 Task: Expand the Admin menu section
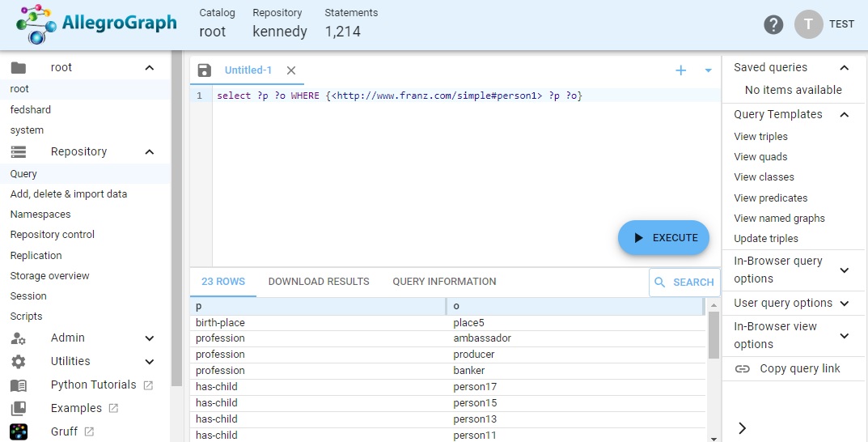click(149, 338)
